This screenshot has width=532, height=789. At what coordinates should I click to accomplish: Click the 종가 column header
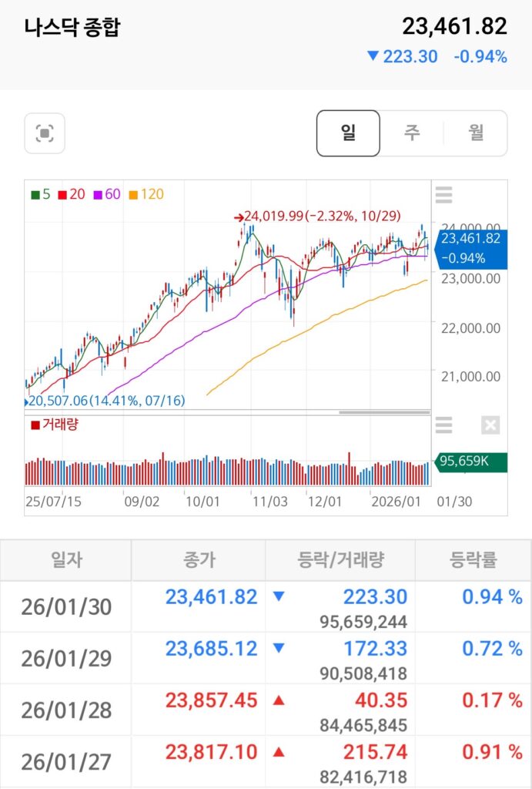[199, 560]
